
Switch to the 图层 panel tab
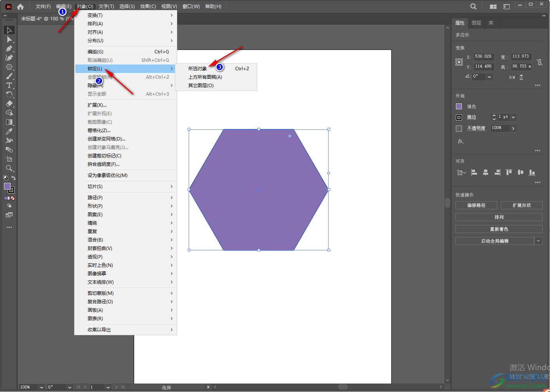[476, 23]
